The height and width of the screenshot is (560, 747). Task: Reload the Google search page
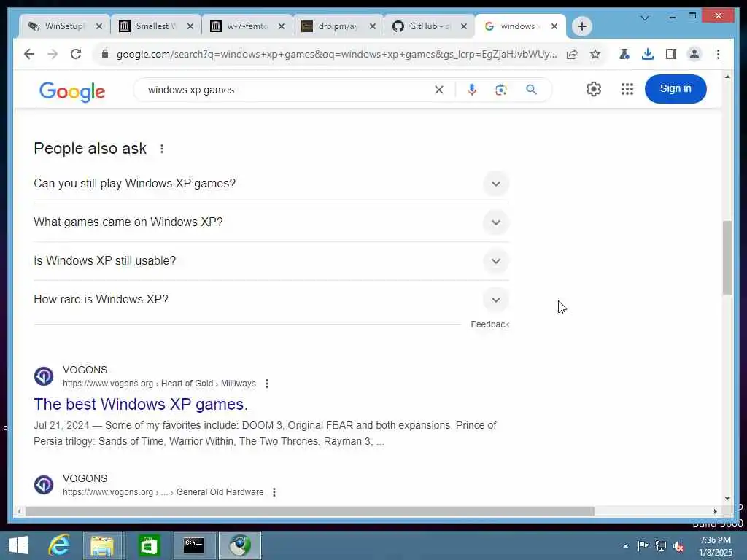[76, 54]
